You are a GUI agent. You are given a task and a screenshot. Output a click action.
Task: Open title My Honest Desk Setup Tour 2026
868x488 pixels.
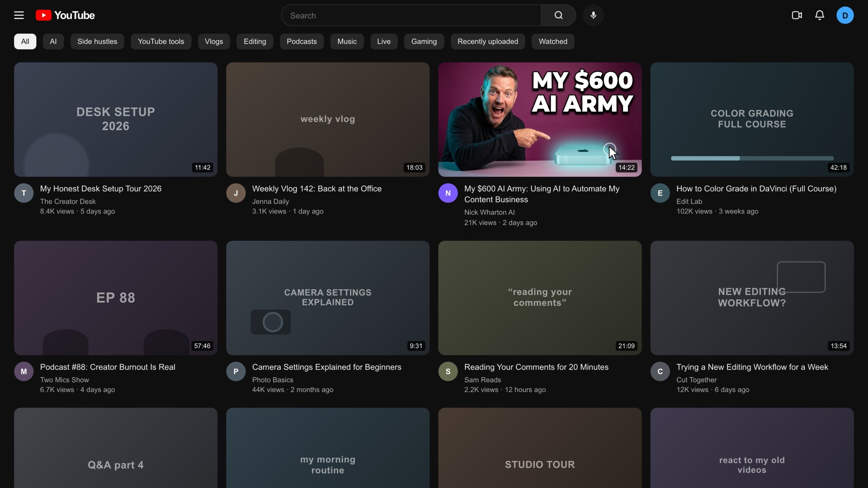[101, 189]
